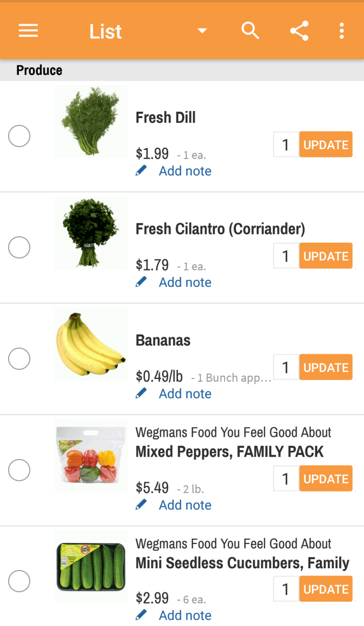Tap the search magnifier icon

tap(250, 31)
